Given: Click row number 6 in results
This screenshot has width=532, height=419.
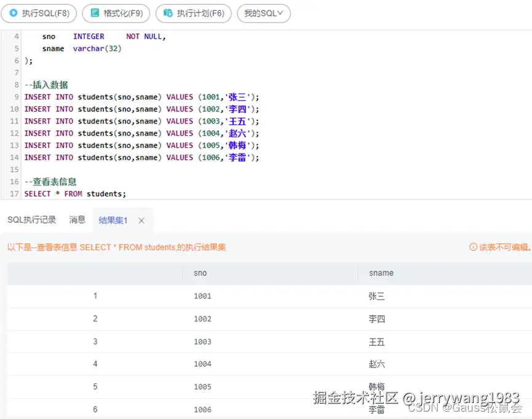Looking at the screenshot, I should pos(95,410).
